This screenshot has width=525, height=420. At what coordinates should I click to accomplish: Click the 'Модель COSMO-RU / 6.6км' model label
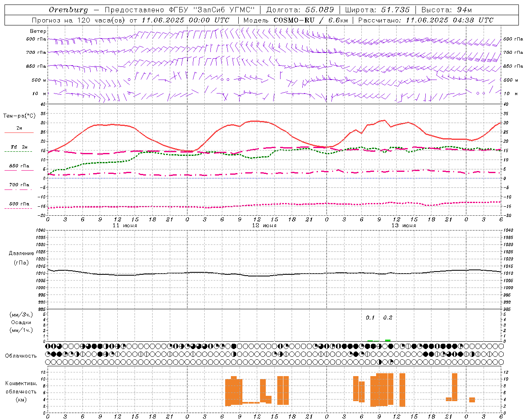[296, 20]
